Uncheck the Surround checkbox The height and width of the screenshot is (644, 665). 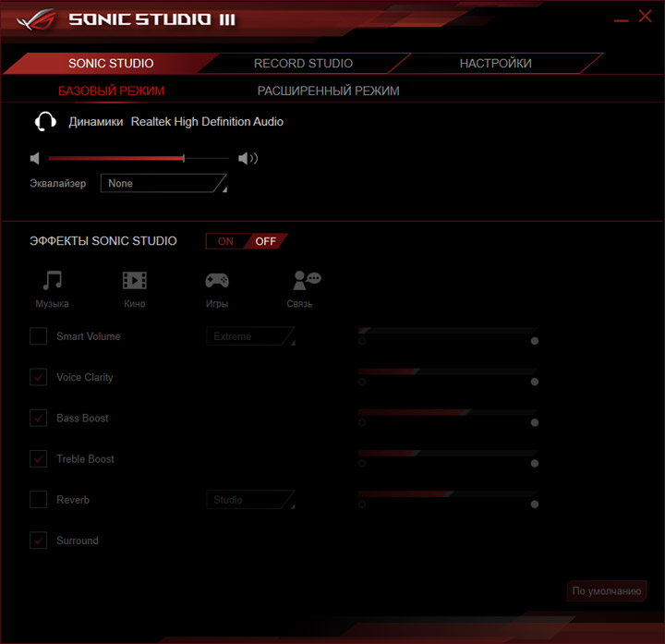pos(38,541)
